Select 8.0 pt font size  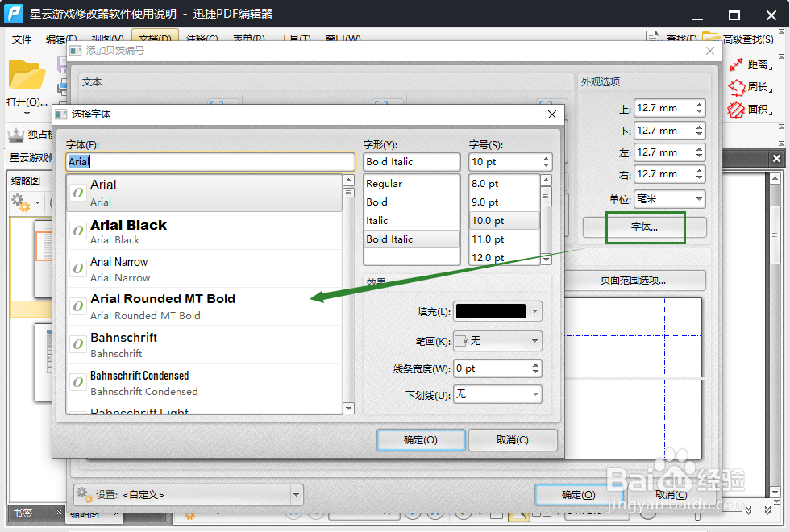pos(505,184)
